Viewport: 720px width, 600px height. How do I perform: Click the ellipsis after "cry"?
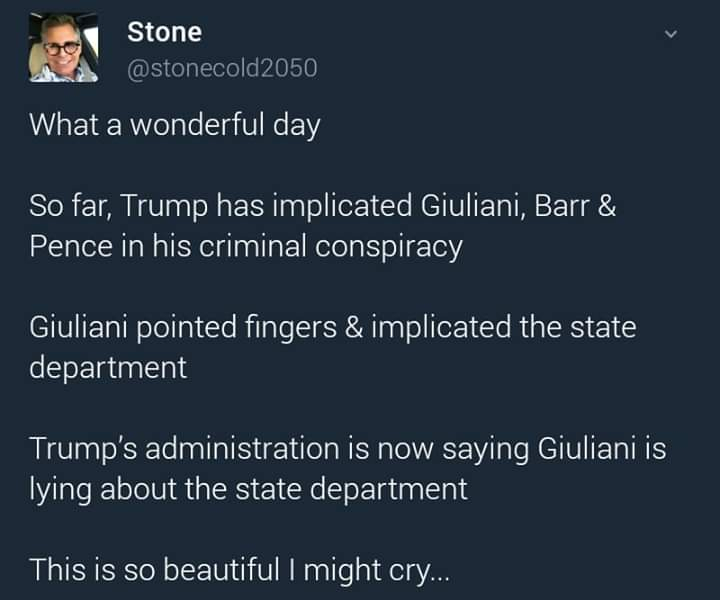coord(440,572)
